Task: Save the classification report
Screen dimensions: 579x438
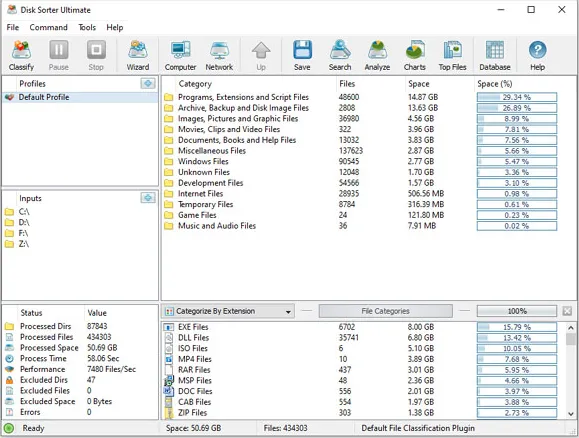Action: pos(302,56)
